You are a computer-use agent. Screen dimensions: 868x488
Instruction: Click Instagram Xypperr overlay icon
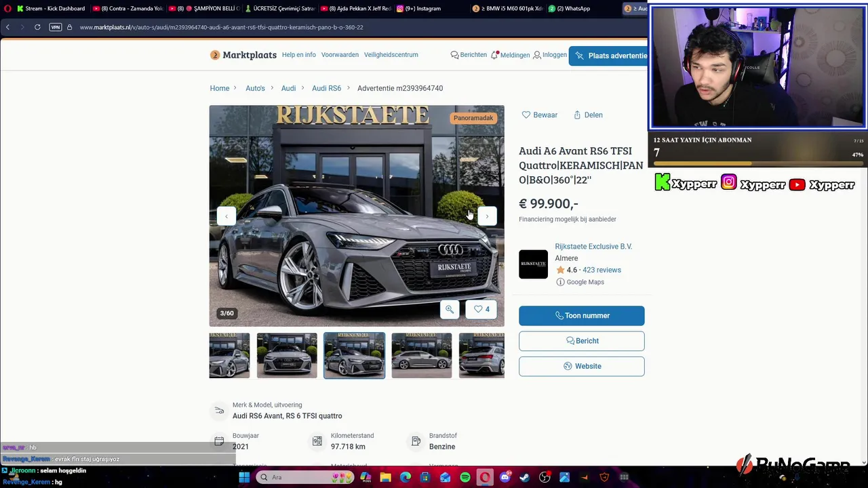tap(729, 182)
